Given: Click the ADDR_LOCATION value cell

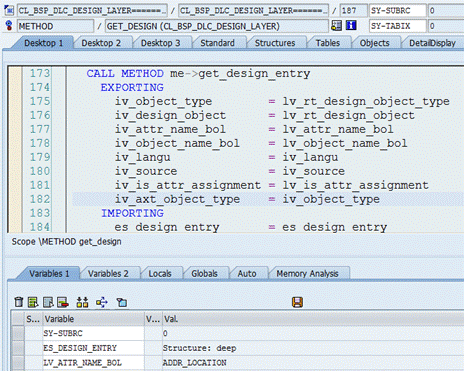Looking at the screenshot, I should click(x=313, y=363).
